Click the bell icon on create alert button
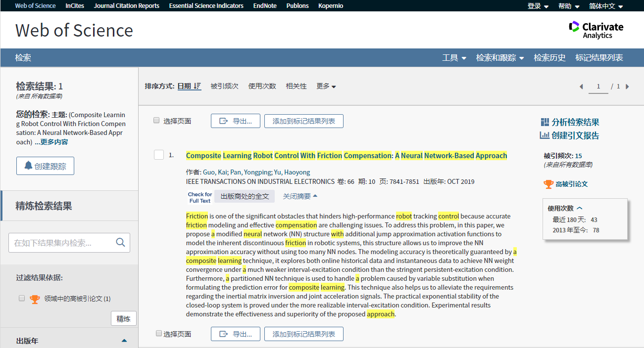Screen dimensions: 644x348 (x=28, y=166)
